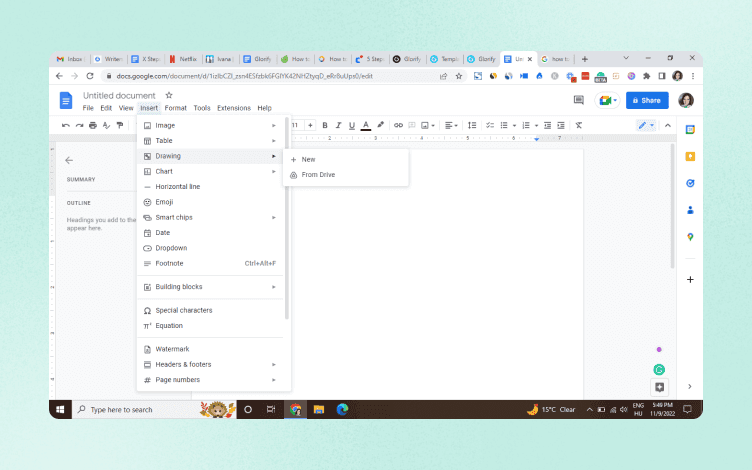This screenshot has height=470, width=752.
Task: Close the outline panel with back arrow
Action: coord(69,161)
